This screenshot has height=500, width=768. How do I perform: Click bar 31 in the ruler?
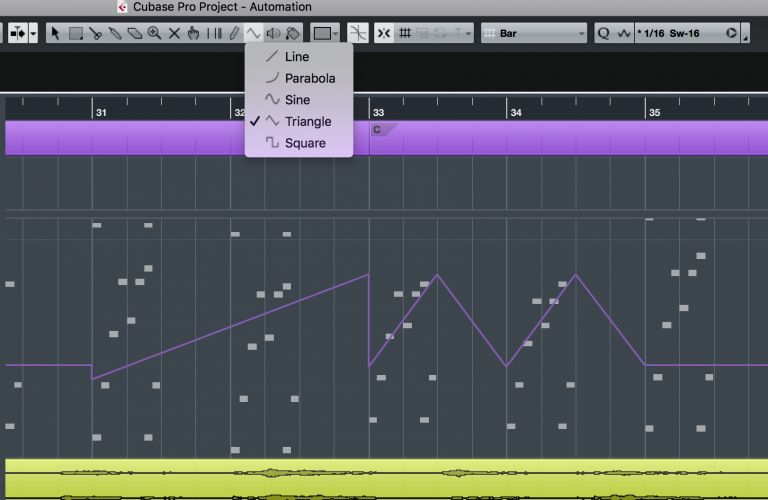[x=101, y=113]
